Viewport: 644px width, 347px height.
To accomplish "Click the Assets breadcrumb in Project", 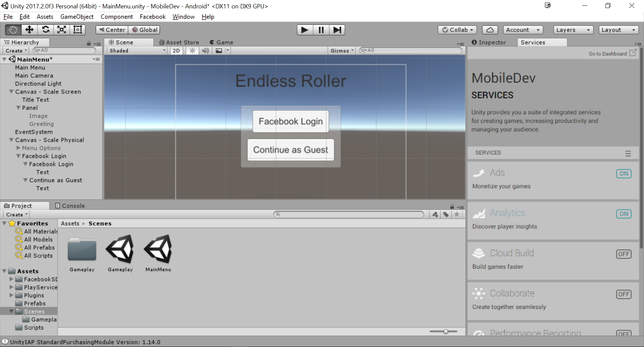I will tap(70, 223).
